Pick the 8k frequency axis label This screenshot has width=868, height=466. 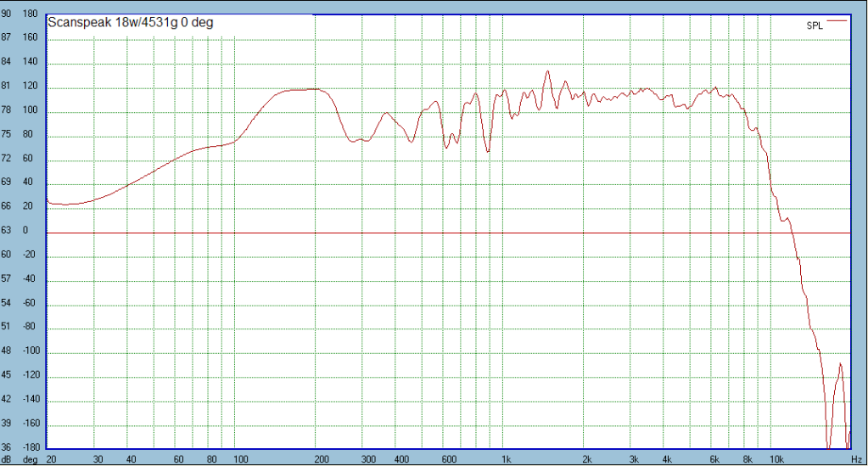tap(748, 459)
